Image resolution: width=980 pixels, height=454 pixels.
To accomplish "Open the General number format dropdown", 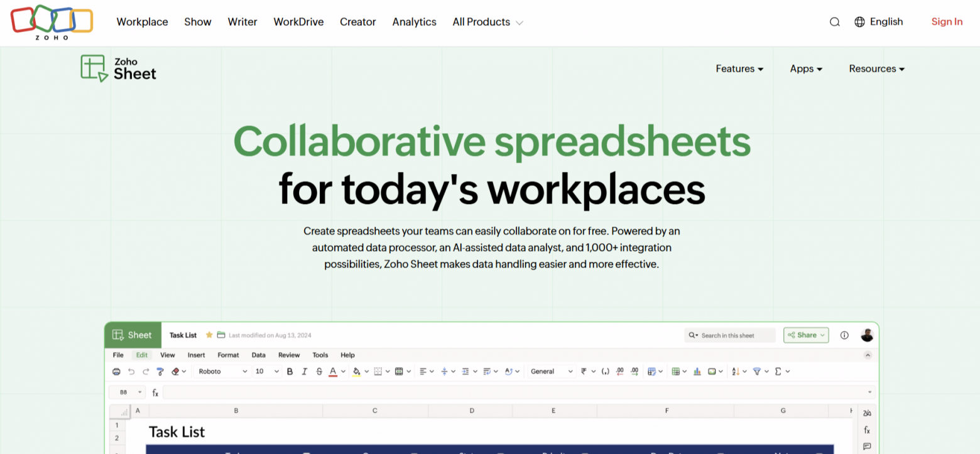I will pos(551,372).
